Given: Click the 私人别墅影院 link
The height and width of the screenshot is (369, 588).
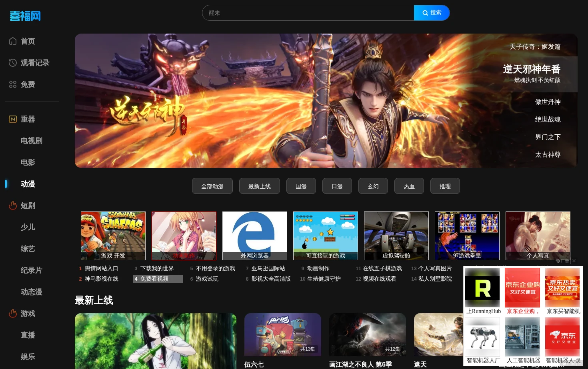Looking at the screenshot, I should point(435,279).
